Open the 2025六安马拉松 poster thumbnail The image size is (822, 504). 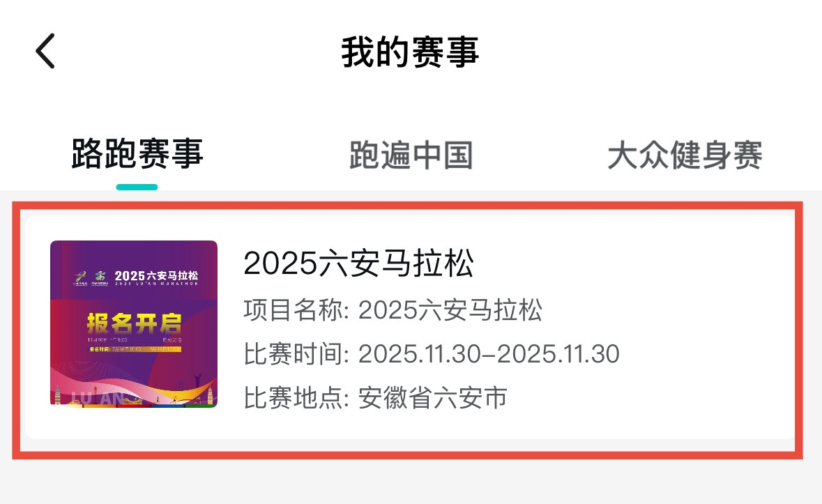pyautogui.click(x=134, y=323)
